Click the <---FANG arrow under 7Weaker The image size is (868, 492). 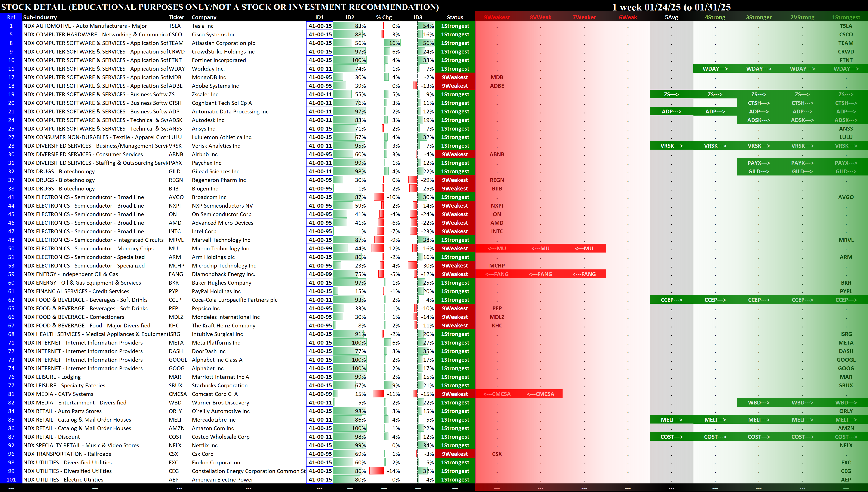[x=584, y=274]
